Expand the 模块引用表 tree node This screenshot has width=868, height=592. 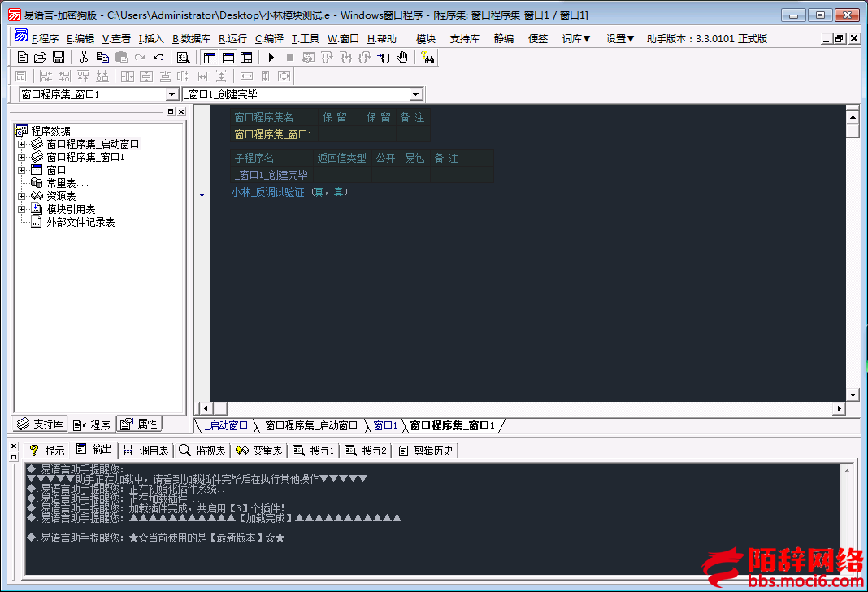(22, 209)
